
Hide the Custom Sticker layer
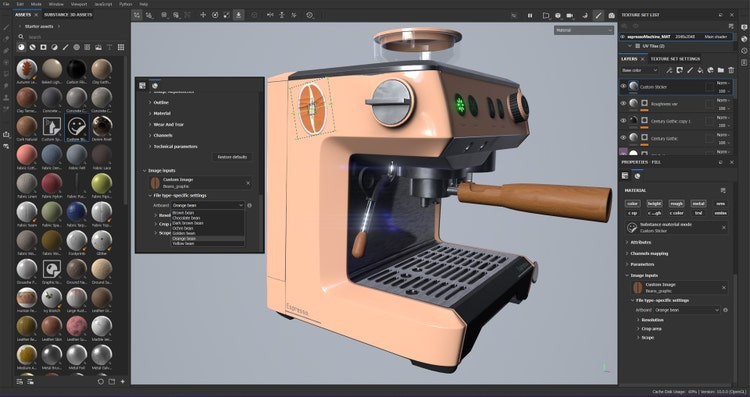click(x=623, y=87)
